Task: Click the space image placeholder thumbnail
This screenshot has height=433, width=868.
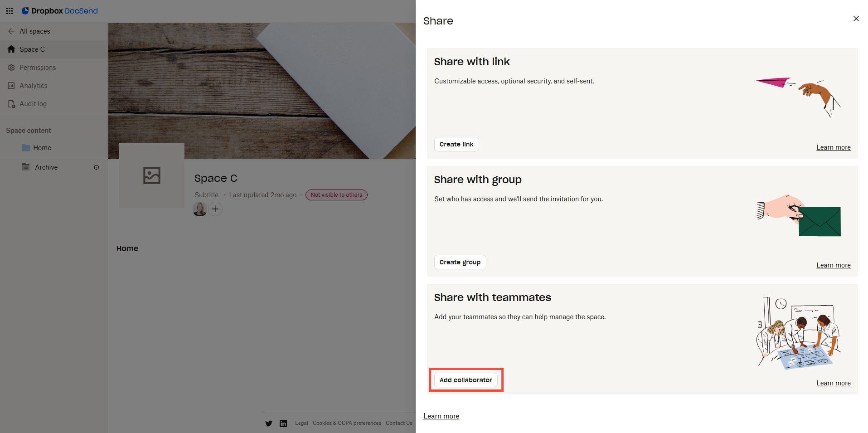Action: pos(152,175)
